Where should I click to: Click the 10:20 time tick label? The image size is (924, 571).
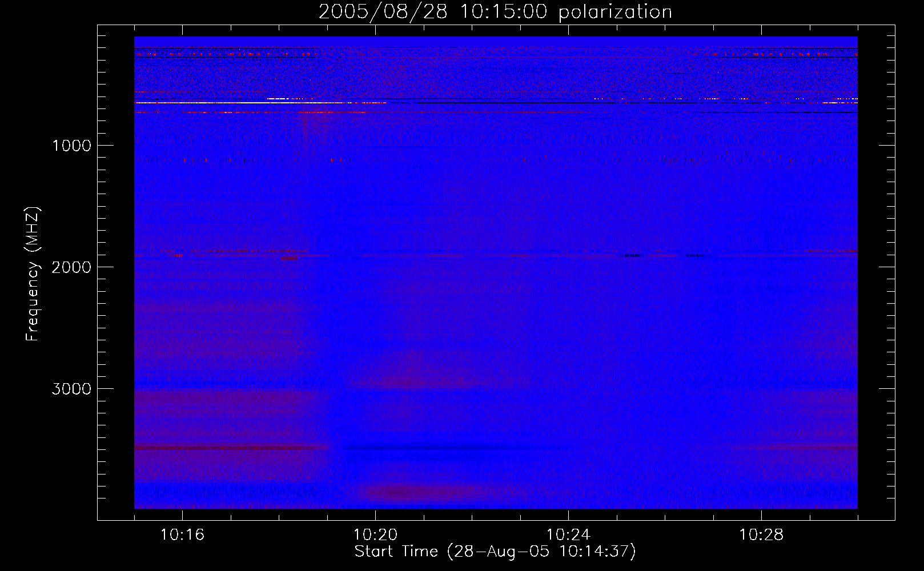pos(375,535)
